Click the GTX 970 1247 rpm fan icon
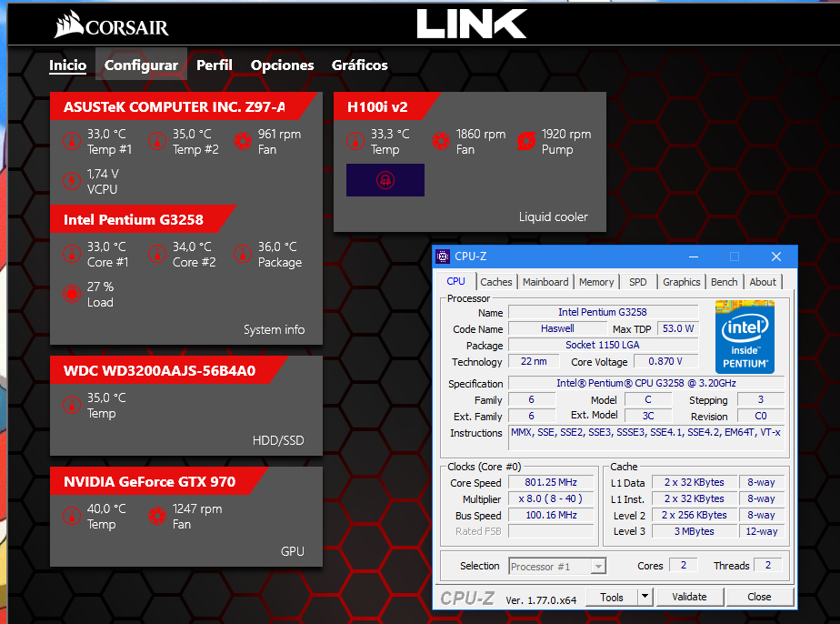The width and height of the screenshot is (840, 624). (x=157, y=517)
